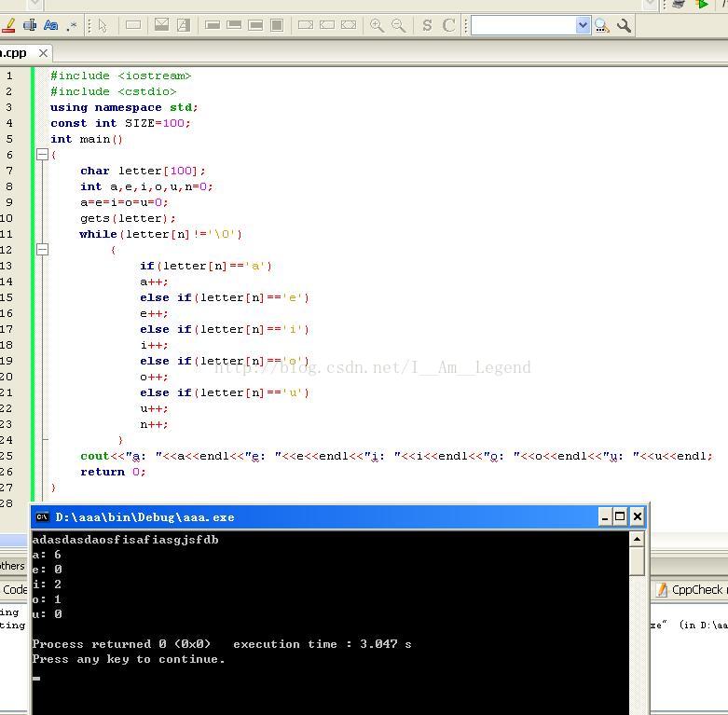Click 'Process returned 0 (0x0)' console text
Screen dimensions: 728x715
pos(121,644)
